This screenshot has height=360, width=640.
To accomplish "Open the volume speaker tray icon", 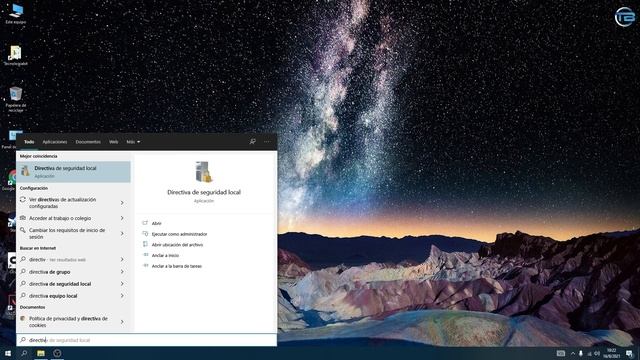I will tap(597, 353).
